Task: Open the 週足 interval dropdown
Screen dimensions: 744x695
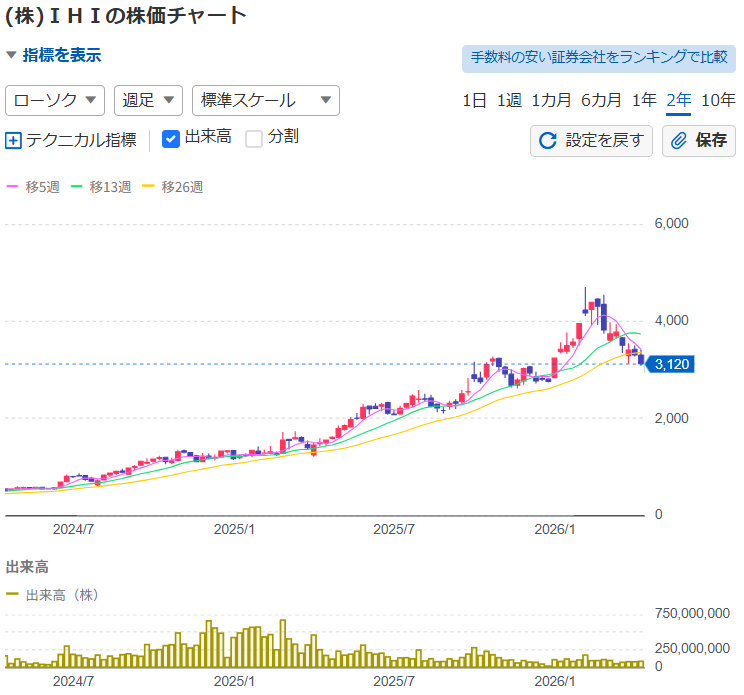Action: point(148,100)
